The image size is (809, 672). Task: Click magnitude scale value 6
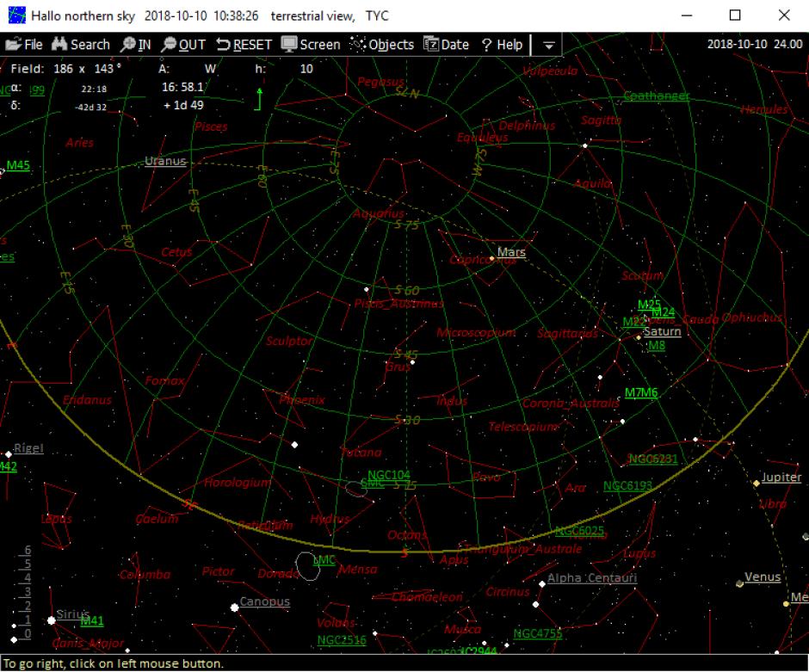[x=28, y=550]
